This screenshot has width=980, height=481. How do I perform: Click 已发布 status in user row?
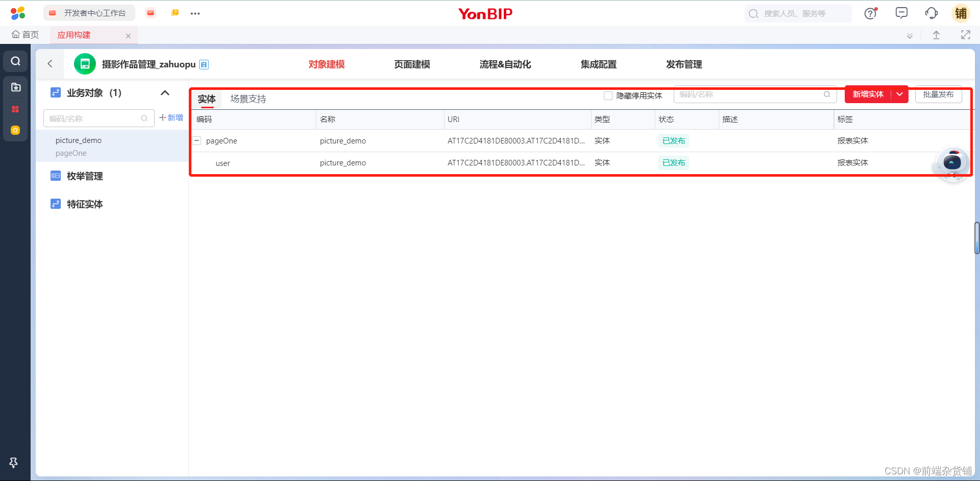coord(674,163)
